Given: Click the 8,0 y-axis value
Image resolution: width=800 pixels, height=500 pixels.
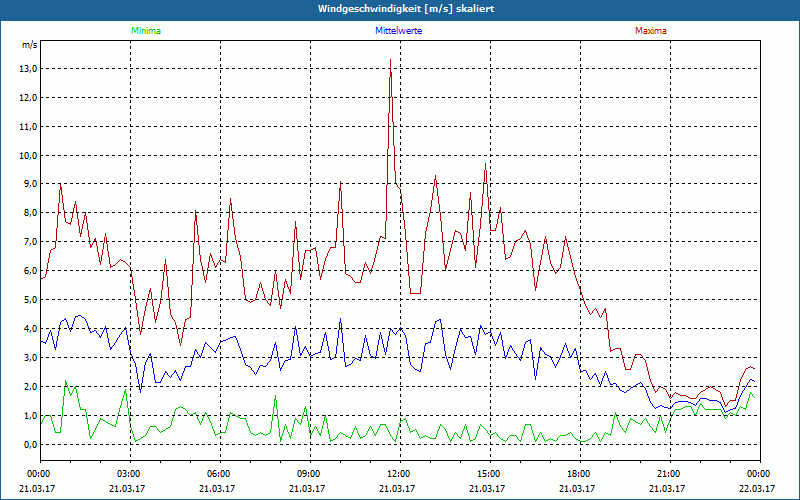Looking at the screenshot, I should [x=31, y=213].
